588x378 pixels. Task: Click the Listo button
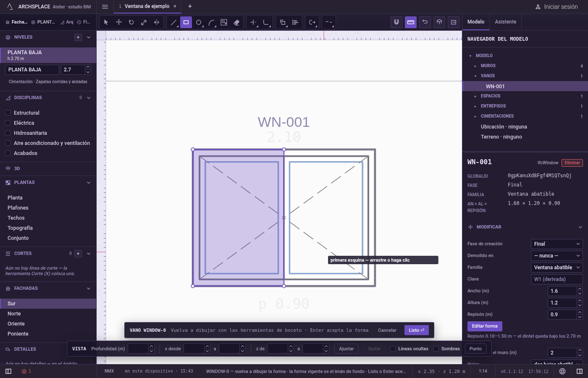point(417,330)
